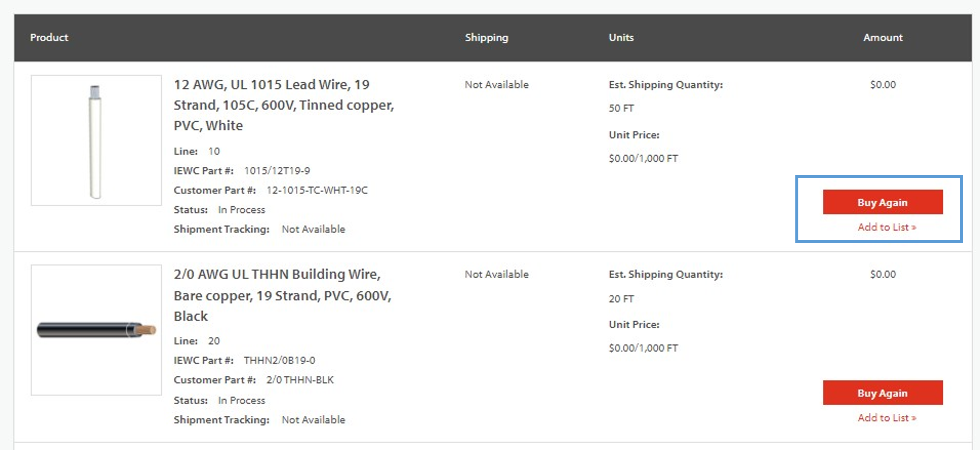Click the 20 FT shipping quantity value
Image resolution: width=980 pixels, height=450 pixels.
pyautogui.click(x=621, y=299)
